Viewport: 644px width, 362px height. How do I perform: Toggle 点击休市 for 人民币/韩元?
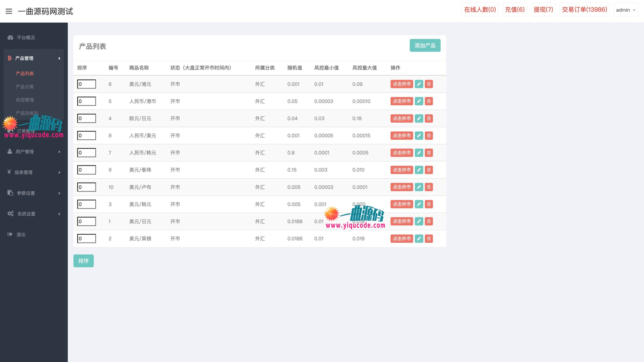click(x=401, y=152)
